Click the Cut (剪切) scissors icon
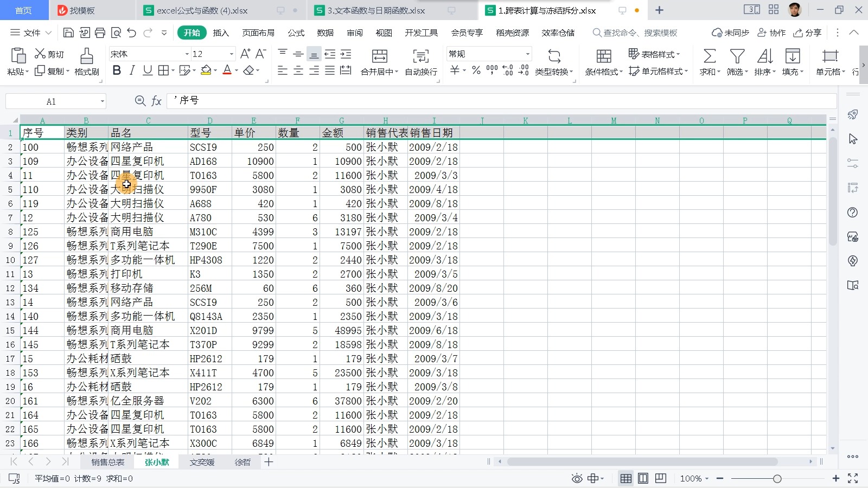 40,54
